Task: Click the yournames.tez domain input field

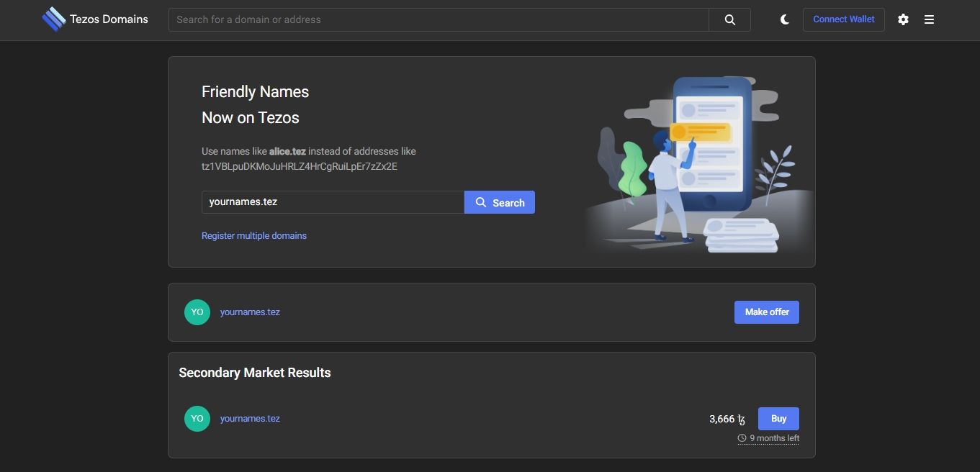Action: click(x=333, y=202)
